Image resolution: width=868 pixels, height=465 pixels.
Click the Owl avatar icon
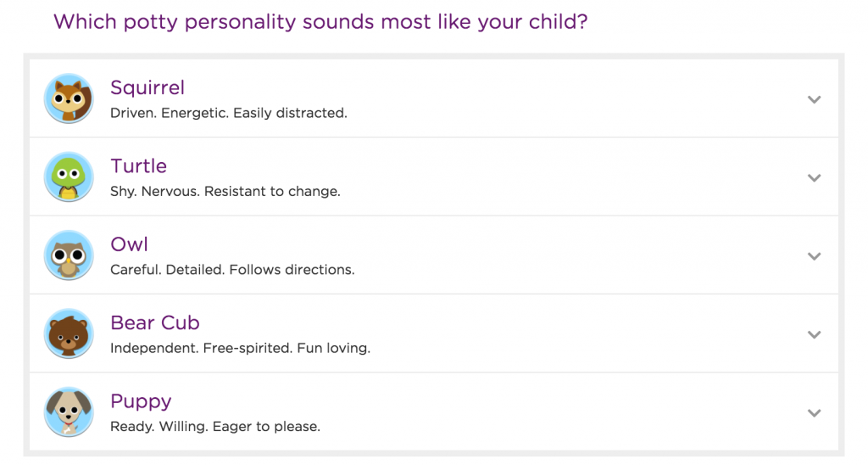(69, 255)
